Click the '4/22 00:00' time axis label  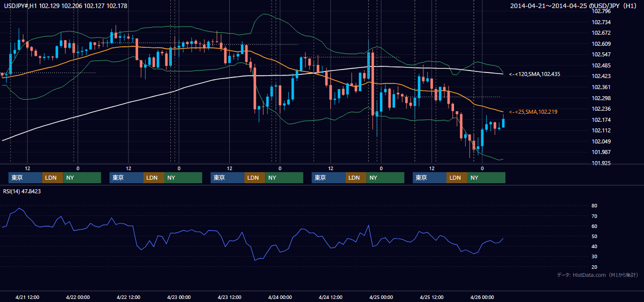coord(77,297)
